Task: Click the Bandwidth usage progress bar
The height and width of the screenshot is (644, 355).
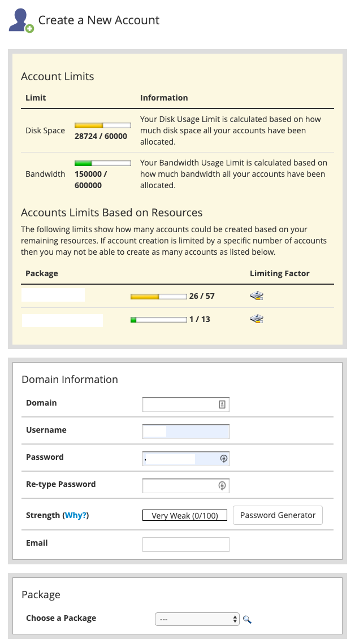Action: coord(103,163)
